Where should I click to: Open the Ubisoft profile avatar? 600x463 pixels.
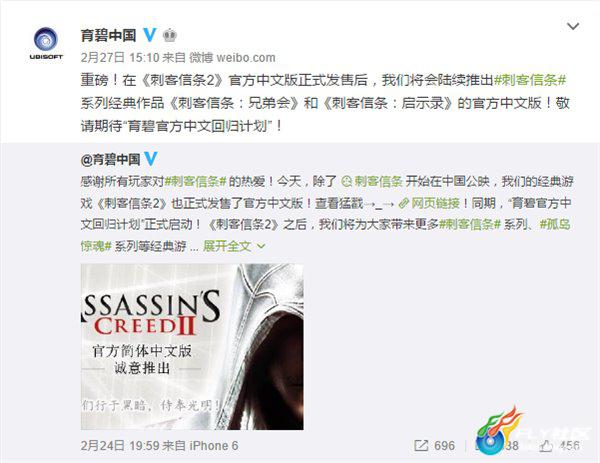click(x=46, y=43)
